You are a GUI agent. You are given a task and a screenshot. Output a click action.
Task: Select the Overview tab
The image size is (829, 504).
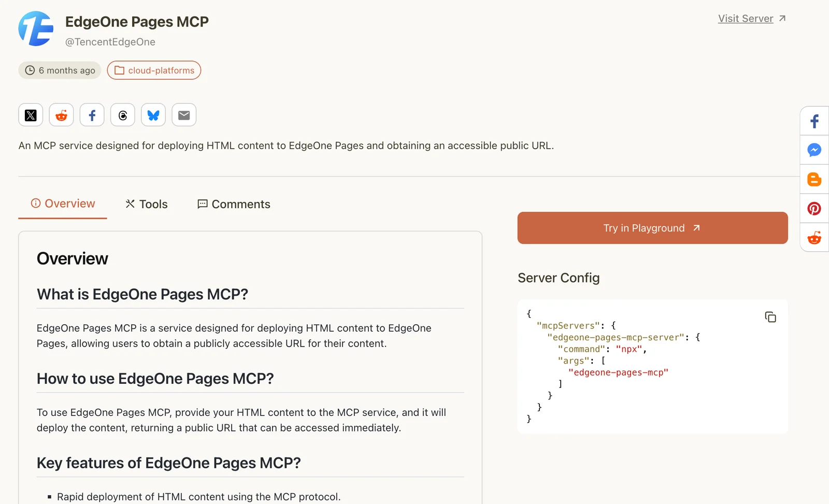pos(63,204)
